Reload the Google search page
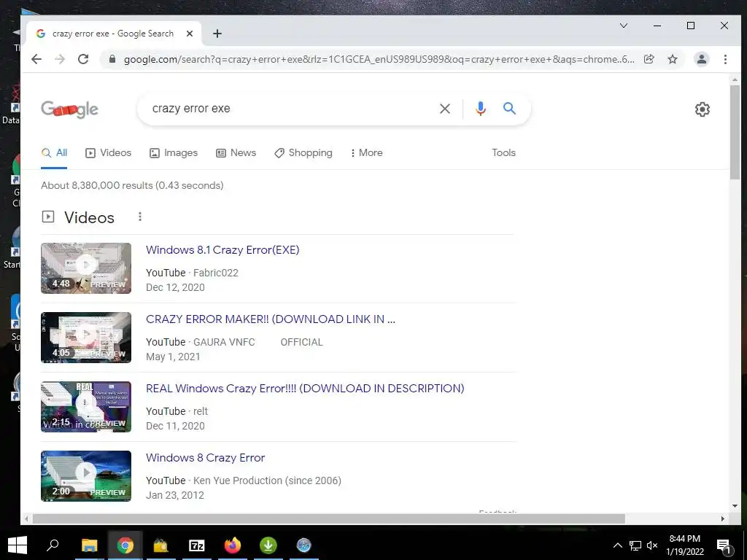The image size is (747, 560). (x=83, y=59)
